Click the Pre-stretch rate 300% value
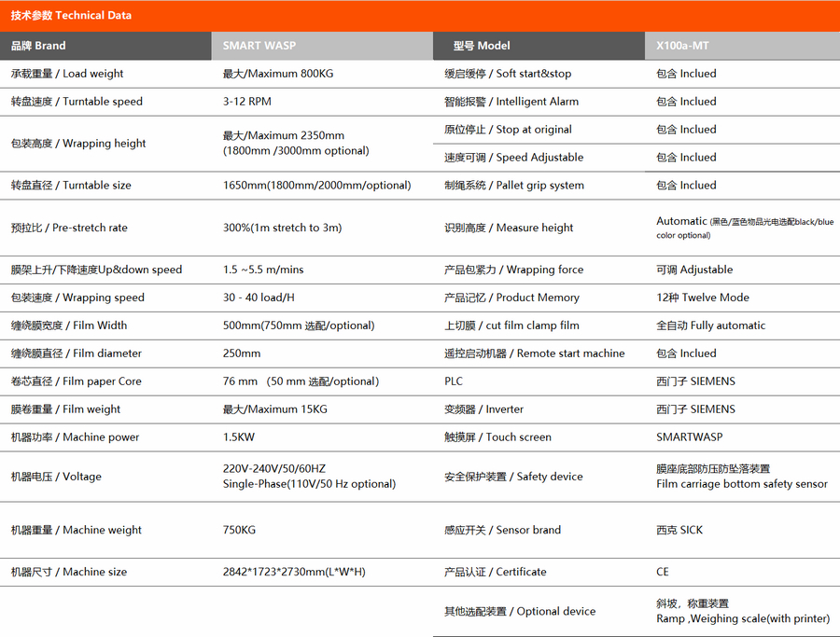 tap(282, 228)
